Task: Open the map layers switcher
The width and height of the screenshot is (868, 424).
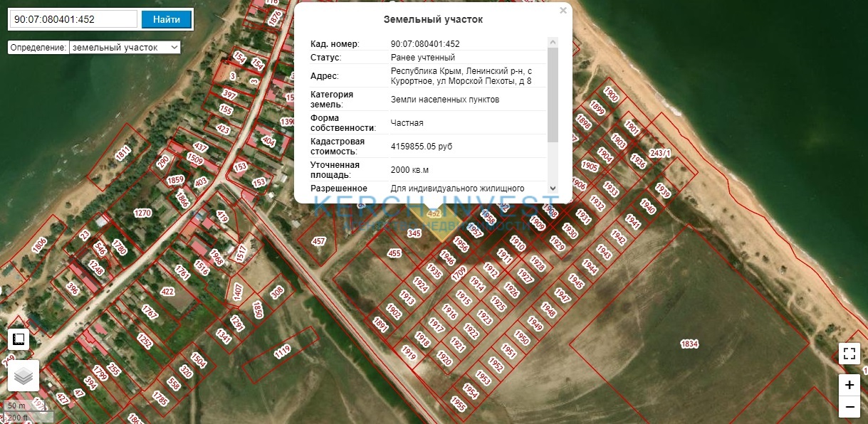Action: [23, 376]
